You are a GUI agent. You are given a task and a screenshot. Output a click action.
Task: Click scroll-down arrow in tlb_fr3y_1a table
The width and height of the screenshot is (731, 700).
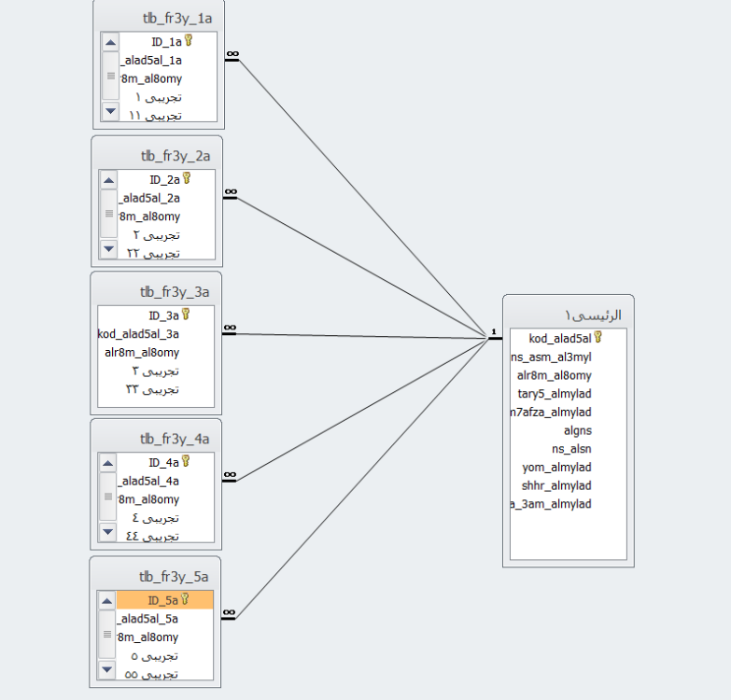[110, 111]
